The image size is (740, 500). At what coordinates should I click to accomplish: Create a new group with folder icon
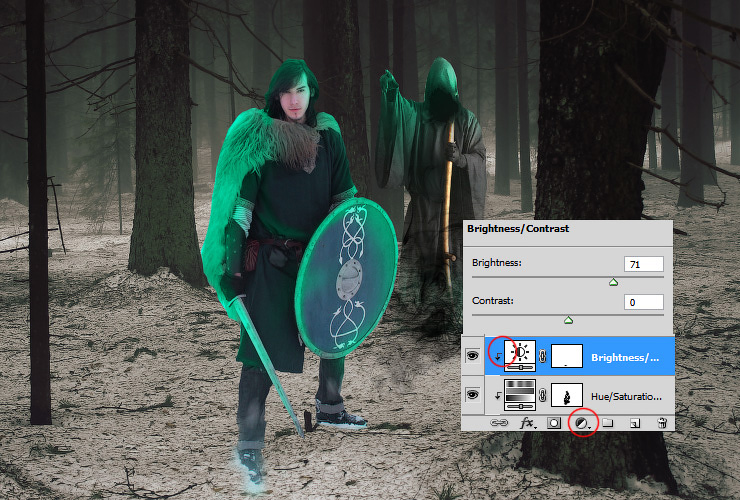tap(608, 423)
